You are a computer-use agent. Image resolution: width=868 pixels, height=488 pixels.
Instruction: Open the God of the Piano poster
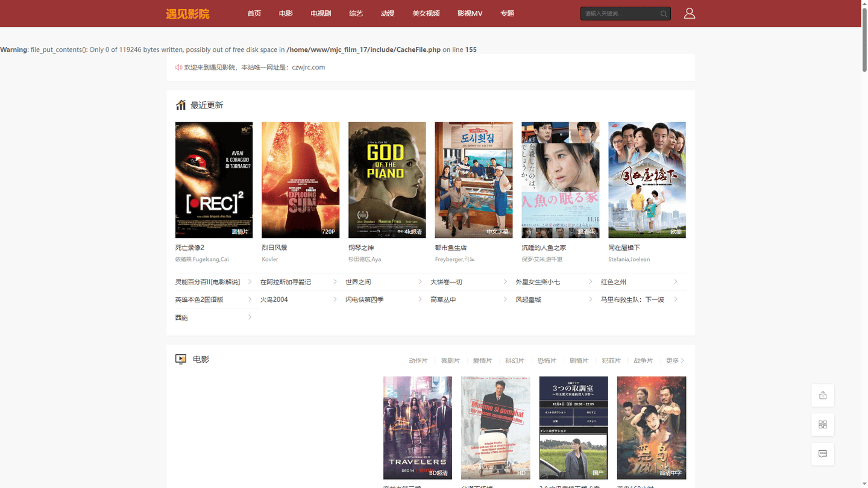click(x=387, y=180)
